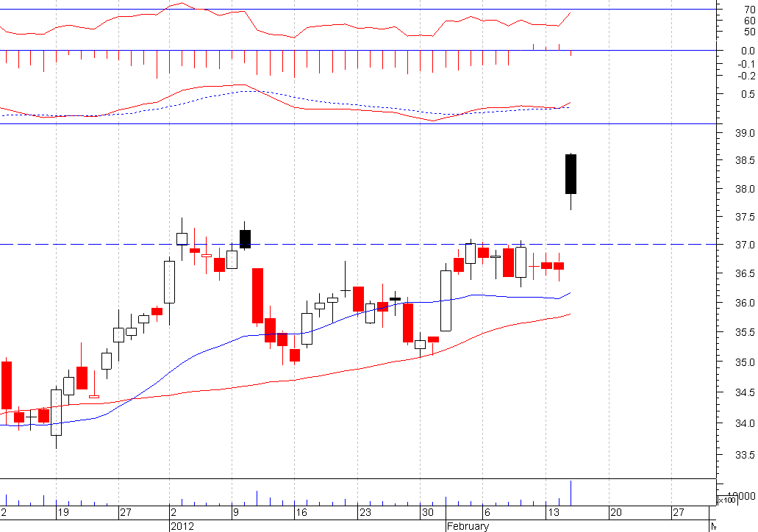Select the 38.0 price axis label

point(745,189)
